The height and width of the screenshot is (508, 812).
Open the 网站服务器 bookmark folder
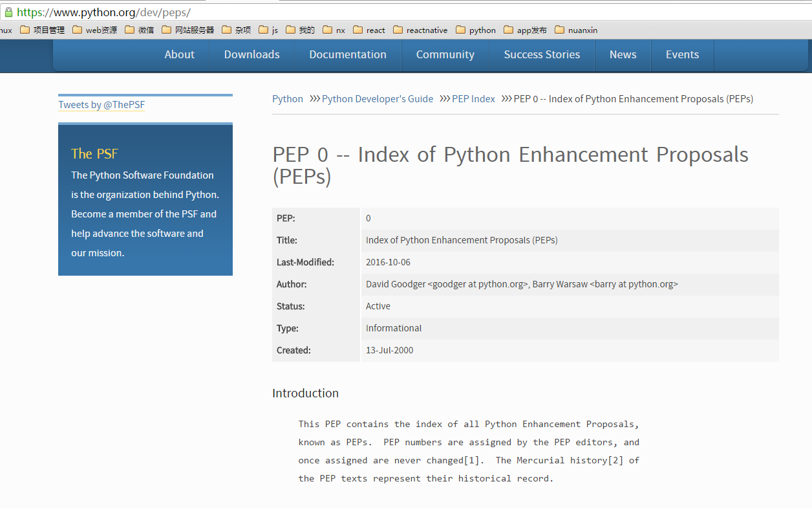[x=187, y=30]
